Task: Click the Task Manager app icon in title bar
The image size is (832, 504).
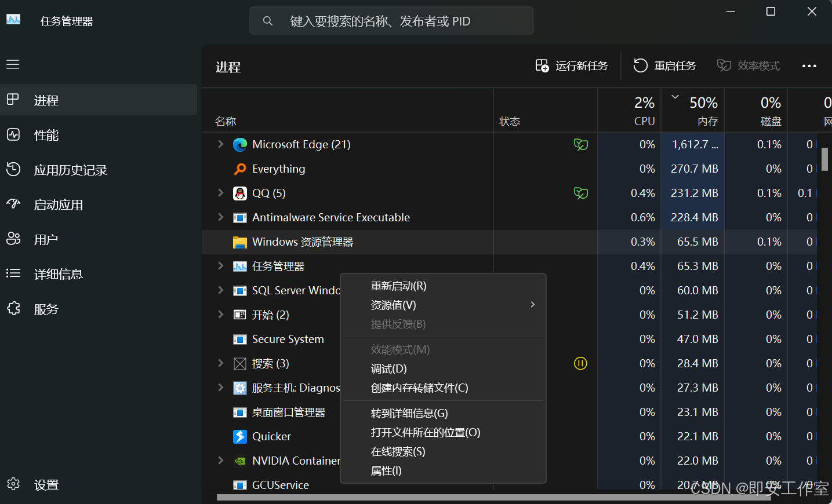Action: pyautogui.click(x=13, y=19)
